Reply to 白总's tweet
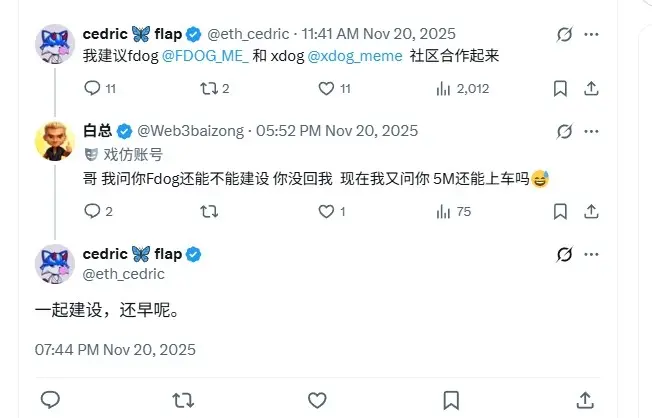 [x=98, y=211]
